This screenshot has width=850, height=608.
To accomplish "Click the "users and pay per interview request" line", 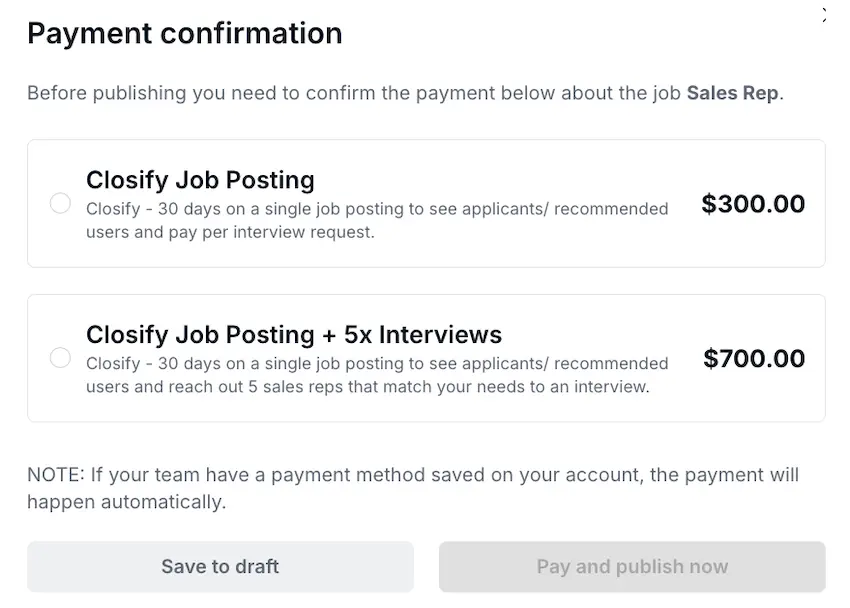I will coord(230,232).
